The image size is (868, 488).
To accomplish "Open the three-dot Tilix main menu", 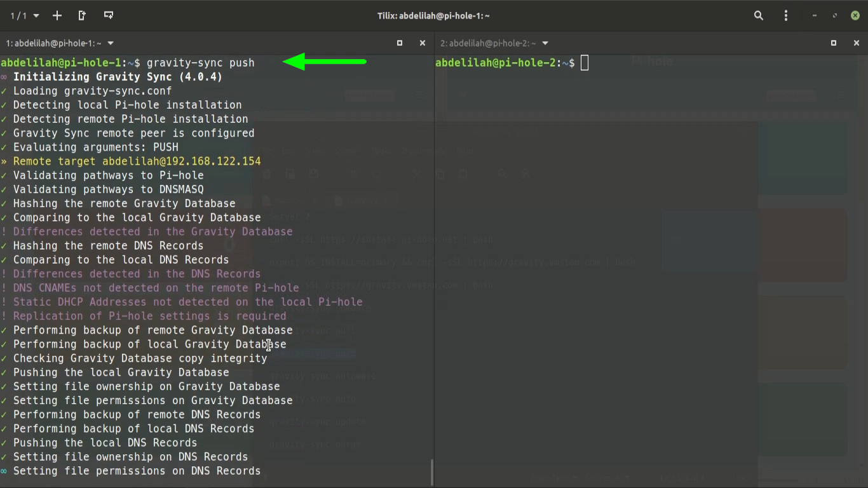I will (x=786, y=15).
